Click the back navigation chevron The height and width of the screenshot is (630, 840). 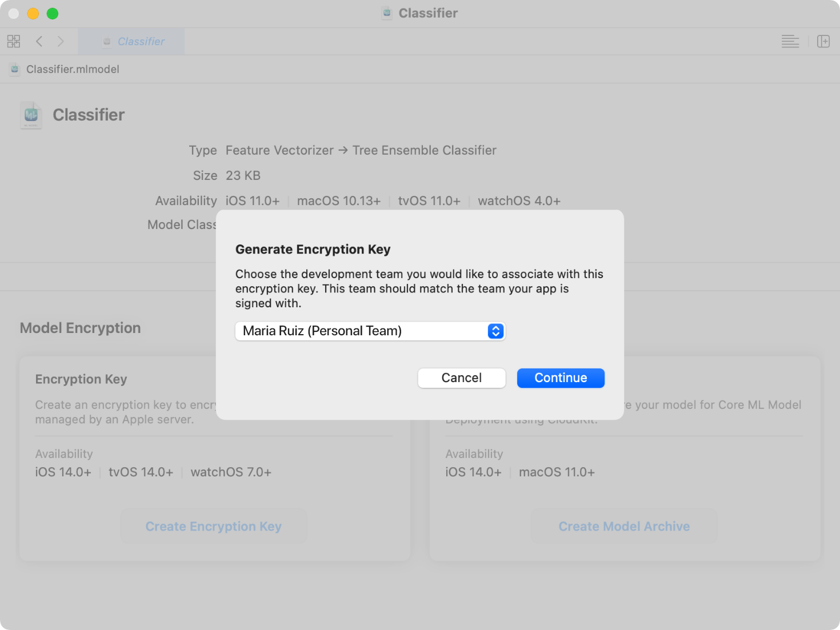[x=39, y=41]
